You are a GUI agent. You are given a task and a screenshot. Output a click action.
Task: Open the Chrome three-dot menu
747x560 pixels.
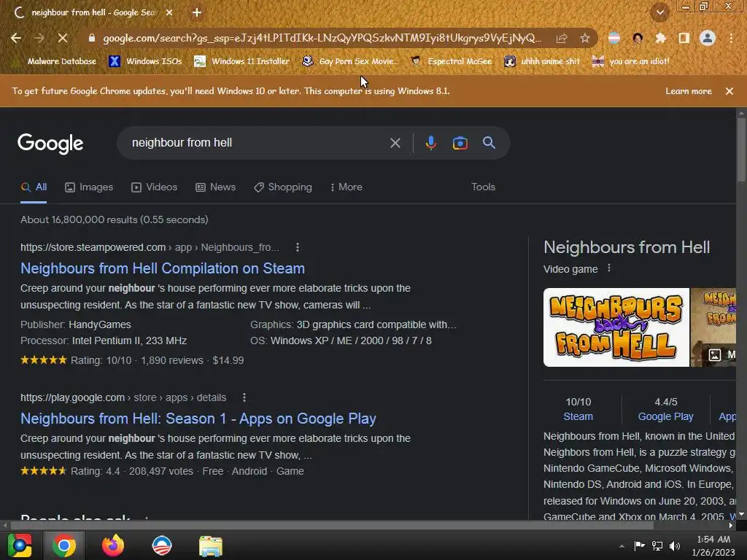point(731,38)
